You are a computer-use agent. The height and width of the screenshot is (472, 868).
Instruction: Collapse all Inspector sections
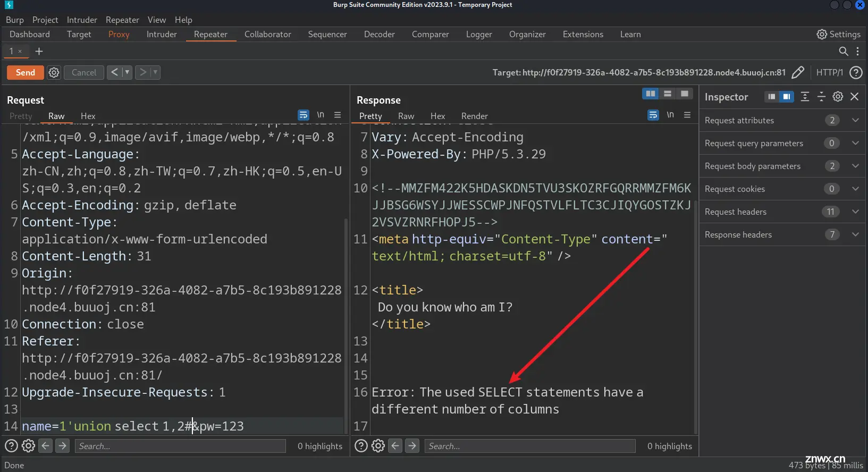(x=821, y=97)
